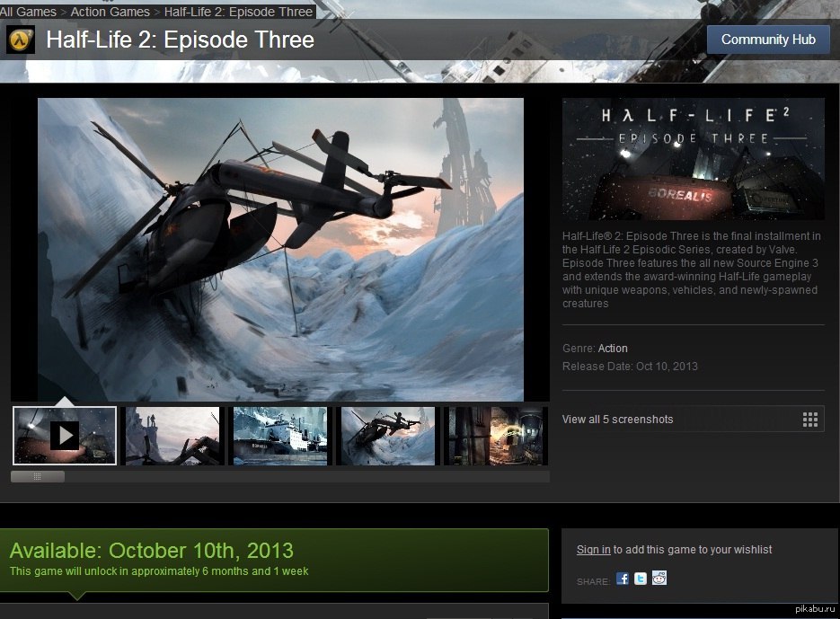Click the Action genre link
This screenshot has height=619, width=840.
tap(613, 349)
